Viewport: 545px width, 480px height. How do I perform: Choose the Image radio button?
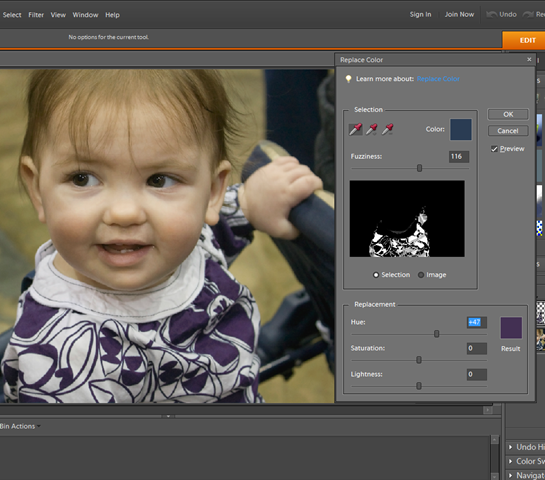click(x=421, y=275)
